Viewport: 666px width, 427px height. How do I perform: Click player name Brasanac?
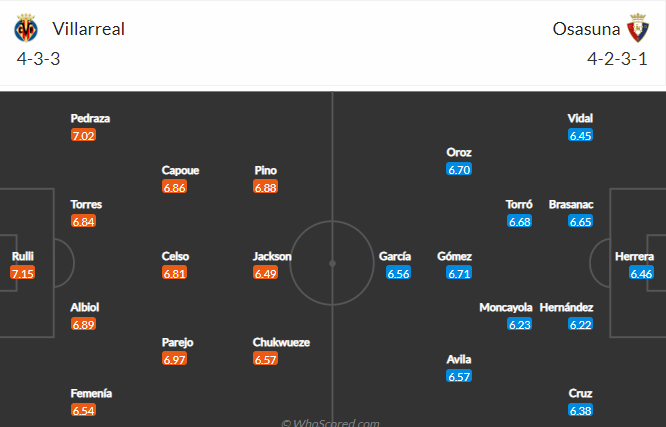pos(571,204)
